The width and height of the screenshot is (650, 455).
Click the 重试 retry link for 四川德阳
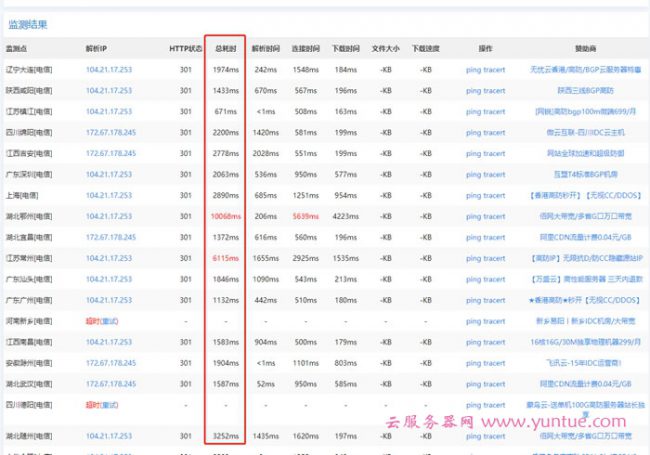(99, 405)
